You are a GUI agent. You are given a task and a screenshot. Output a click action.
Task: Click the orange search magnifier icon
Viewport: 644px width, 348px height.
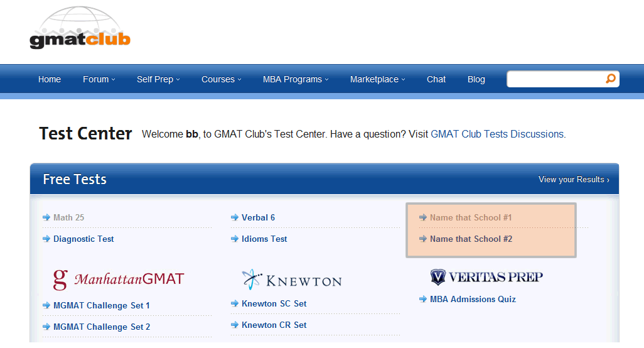click(611, 79)
